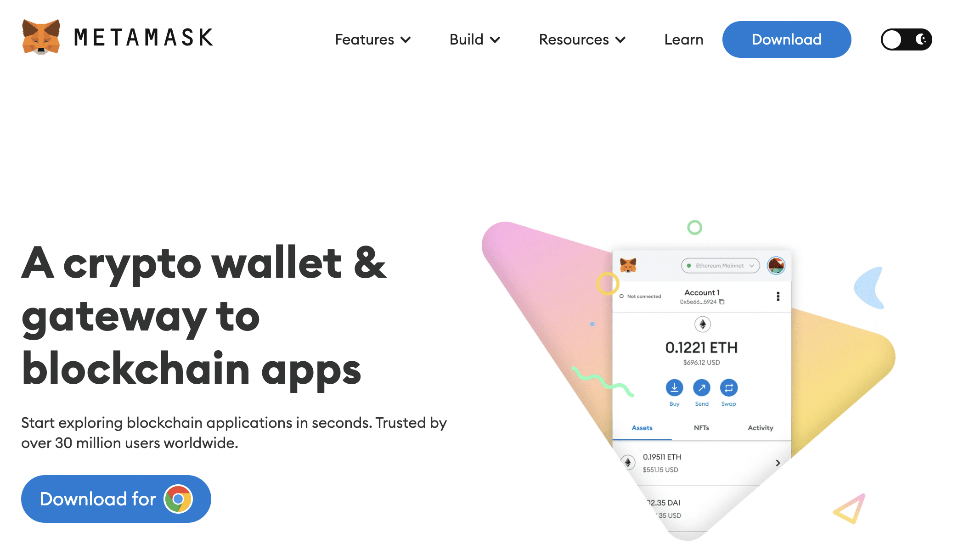Click the Swap button icon in wallet
958x560 pixels.
(728, 387)
